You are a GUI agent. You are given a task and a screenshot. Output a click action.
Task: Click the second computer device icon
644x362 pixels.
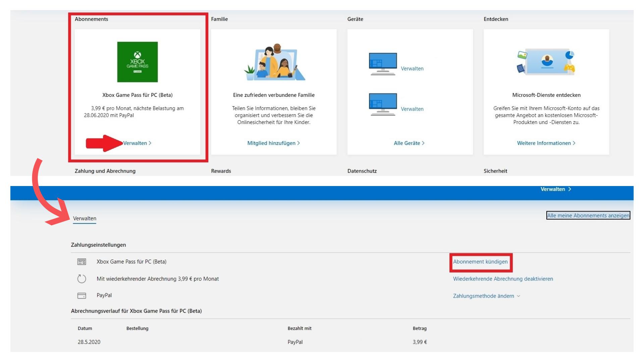click(x=383, y=105)
